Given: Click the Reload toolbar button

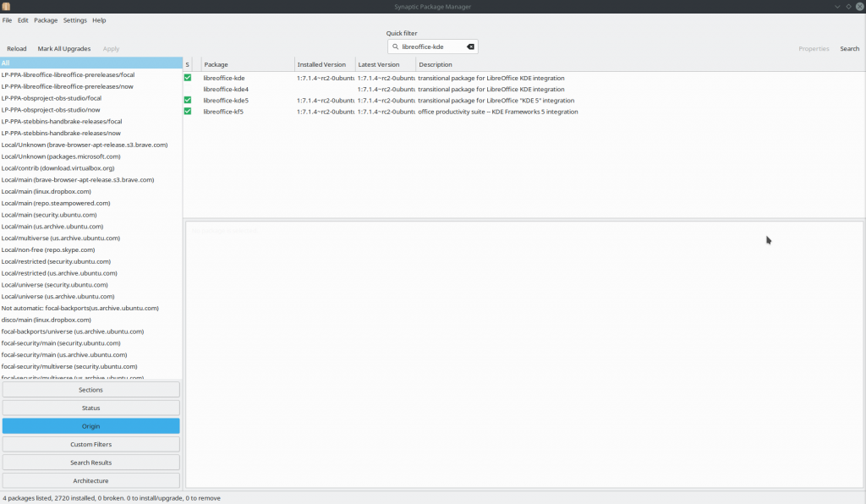Looking at the screenshot, I should click(17, 48).
